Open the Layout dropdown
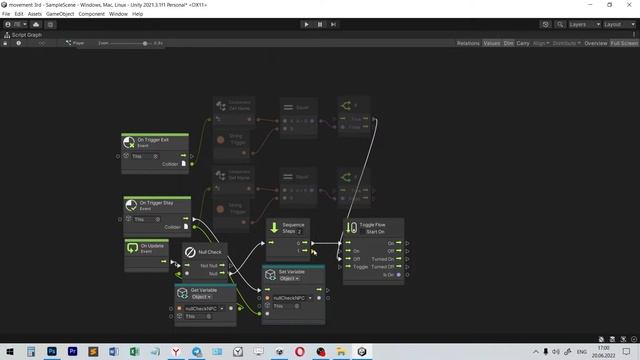 pyautogui.click(x=620, y=24)
